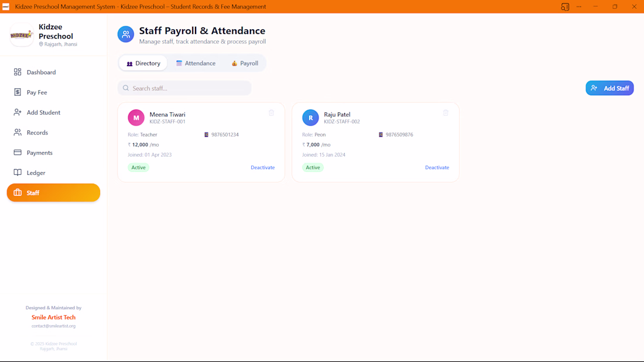Click staff ID KIDZ-STAFF-002
Viewport: 644px width, 362px height.
click(342, 122)
